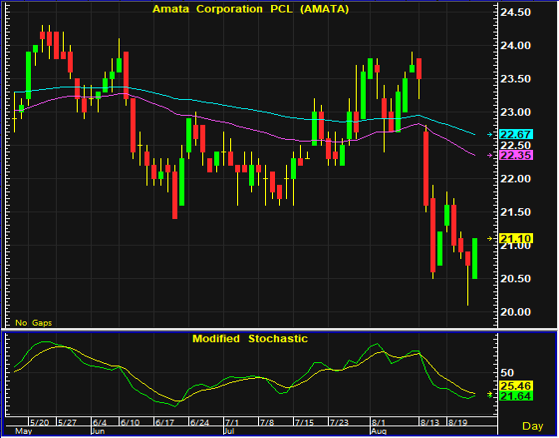Click the Aug month label on timeline
The width and height of the screenshot is (559, 438).
379,431
